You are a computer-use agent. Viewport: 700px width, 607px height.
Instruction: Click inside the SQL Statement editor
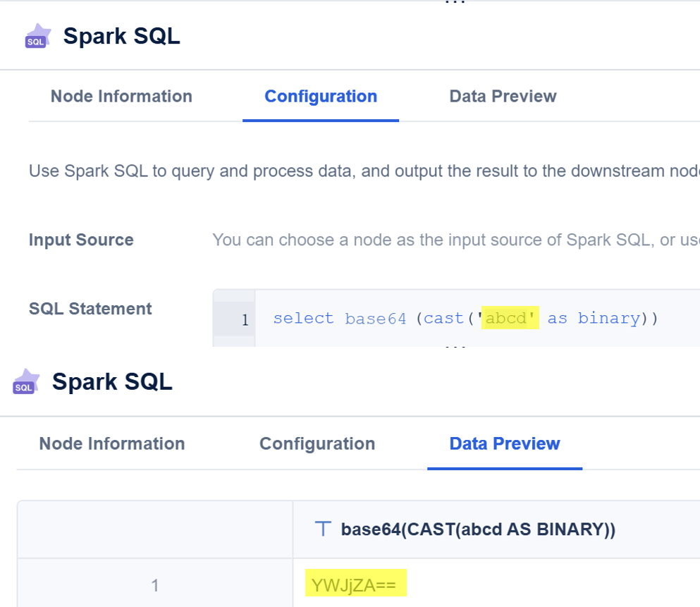point(677,319)
